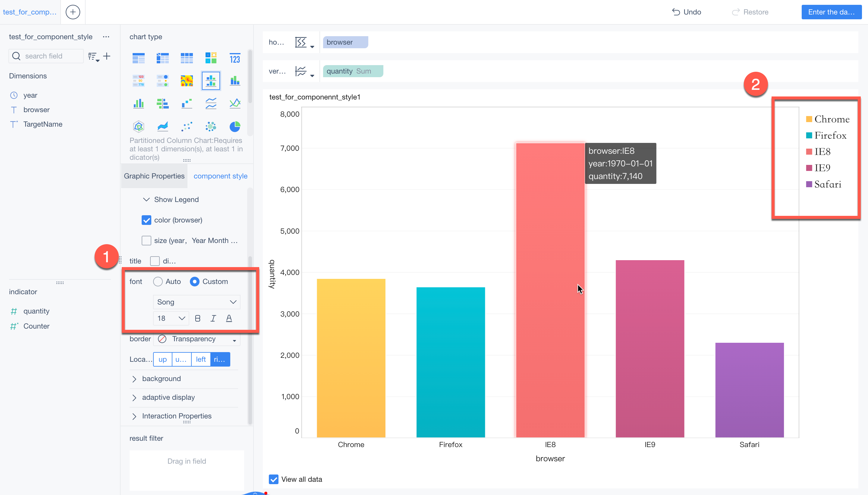This screenshot has height=495, width=868.
Task: Toggle italic for legend font
Action: point(213,318)
